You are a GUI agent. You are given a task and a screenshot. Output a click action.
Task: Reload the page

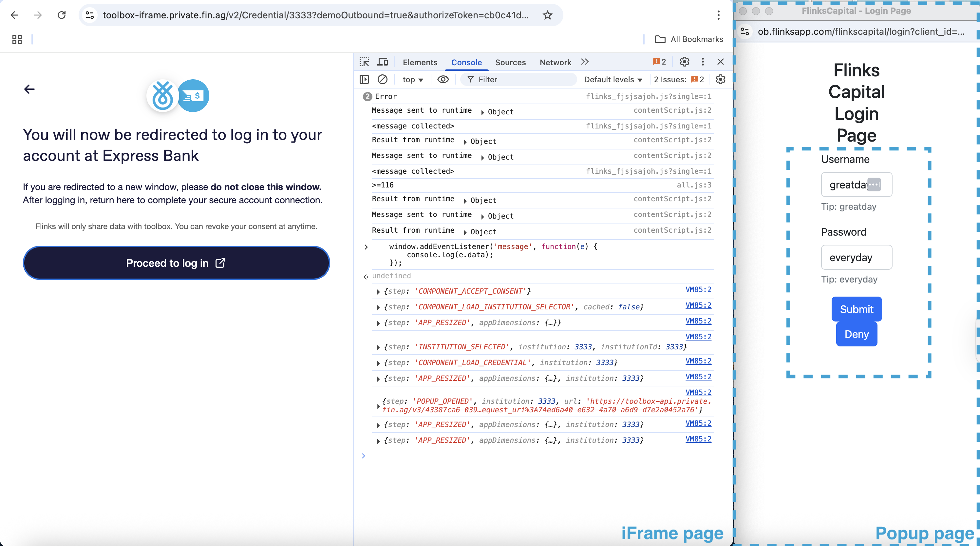pos(62,15)
